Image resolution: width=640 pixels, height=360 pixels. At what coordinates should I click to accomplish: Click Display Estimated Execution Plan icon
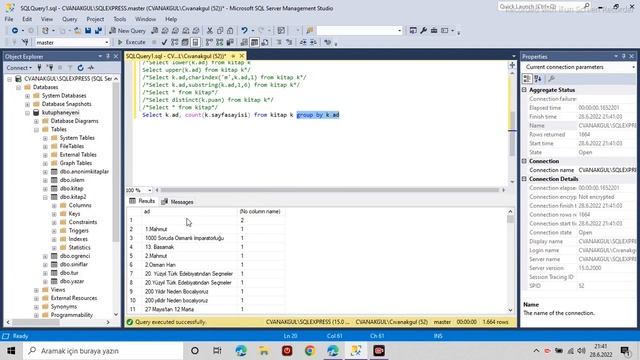175,42
